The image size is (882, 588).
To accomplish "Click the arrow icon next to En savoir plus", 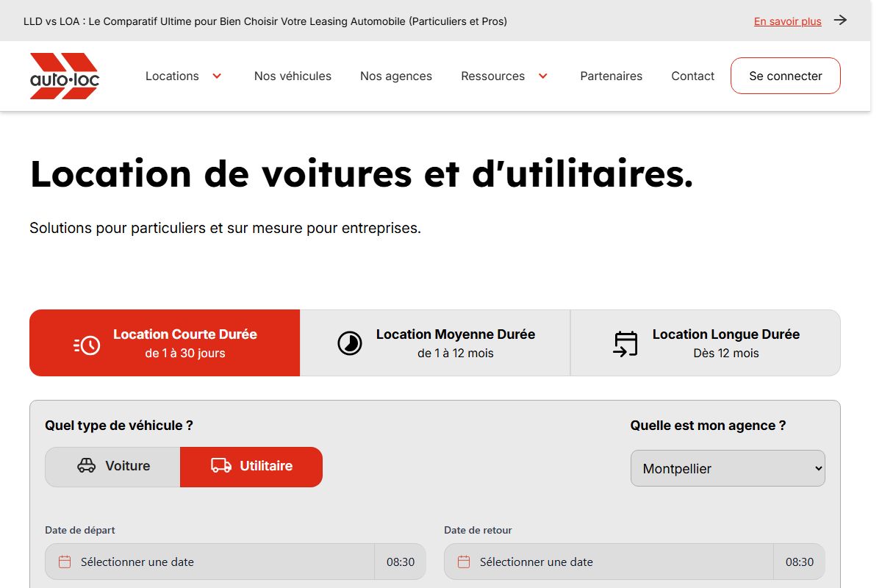I will (840, 21).
